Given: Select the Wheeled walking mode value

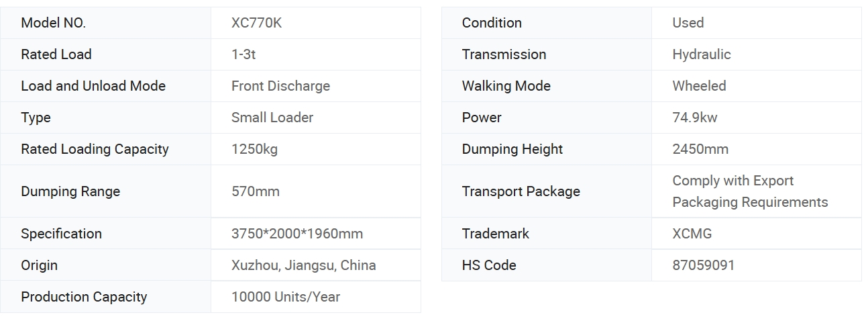Looking at the screenshot, I should [699, 86].
